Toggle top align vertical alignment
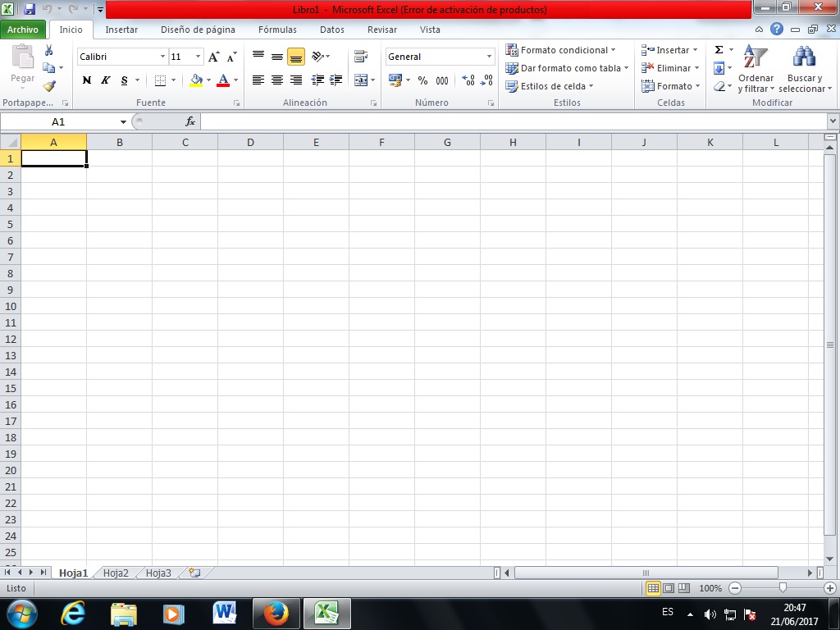This screenshot has height=630, width=840. [x=258, y=57]
